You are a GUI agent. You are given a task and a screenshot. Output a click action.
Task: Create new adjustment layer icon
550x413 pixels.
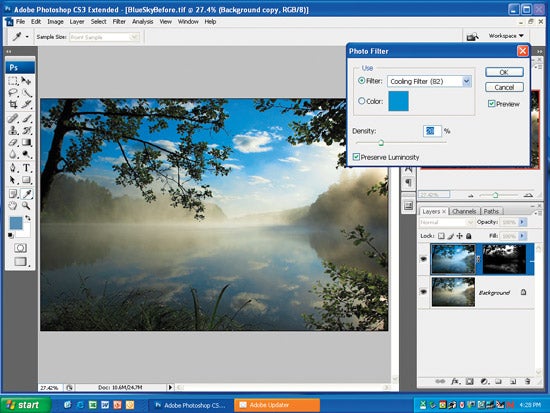tap(484, 381)
